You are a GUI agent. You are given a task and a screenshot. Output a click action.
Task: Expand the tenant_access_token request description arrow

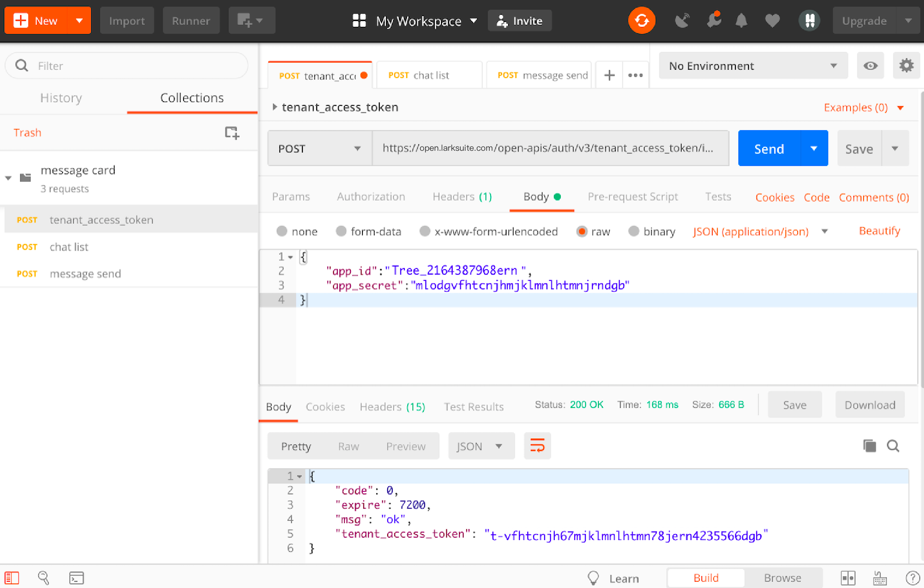point(275,107)
